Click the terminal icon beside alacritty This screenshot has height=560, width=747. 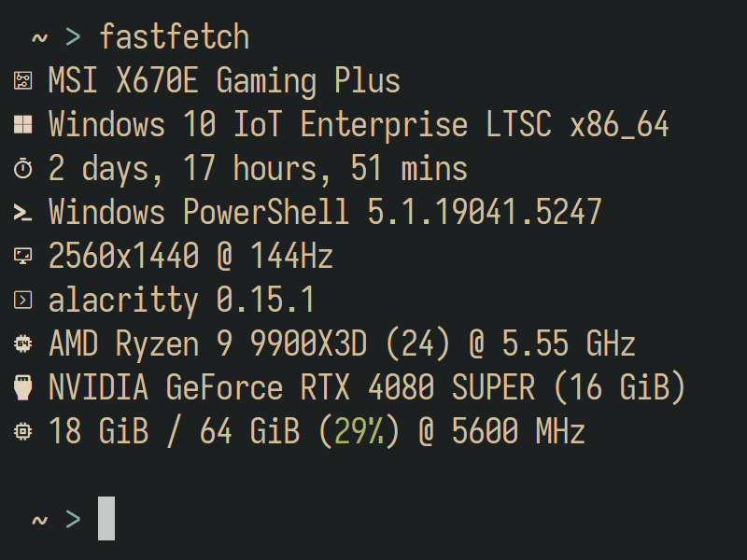click(x=22, y=300)
